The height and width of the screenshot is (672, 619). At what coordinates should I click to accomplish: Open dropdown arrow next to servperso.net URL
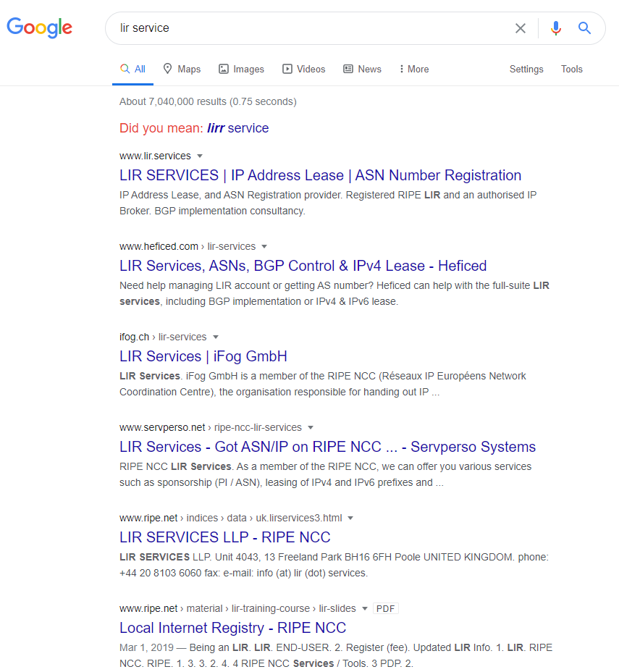click(311, 427)
